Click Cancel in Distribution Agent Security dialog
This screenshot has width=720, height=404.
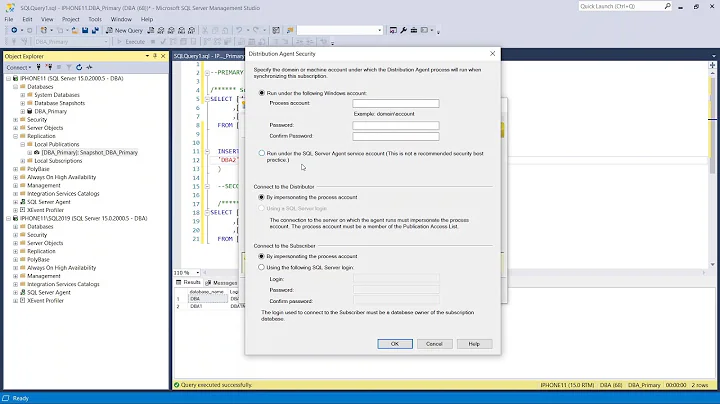click(x=434, y=344)
